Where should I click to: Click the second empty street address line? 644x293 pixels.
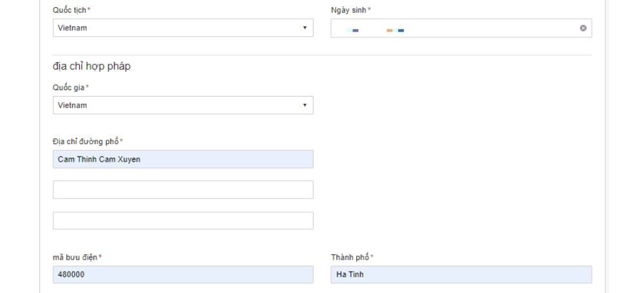tap(183, 190)
